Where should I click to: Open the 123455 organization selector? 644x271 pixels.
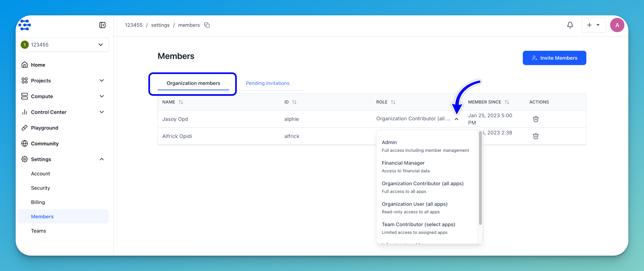63,45
